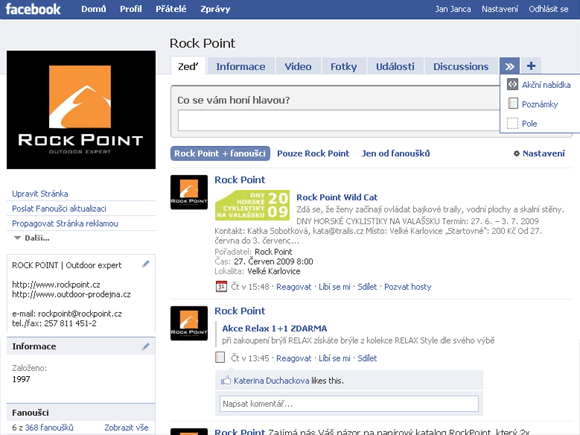Click the facebook logo
The height and width of the screenshot is (435, 580).
[x=33, y=9]
